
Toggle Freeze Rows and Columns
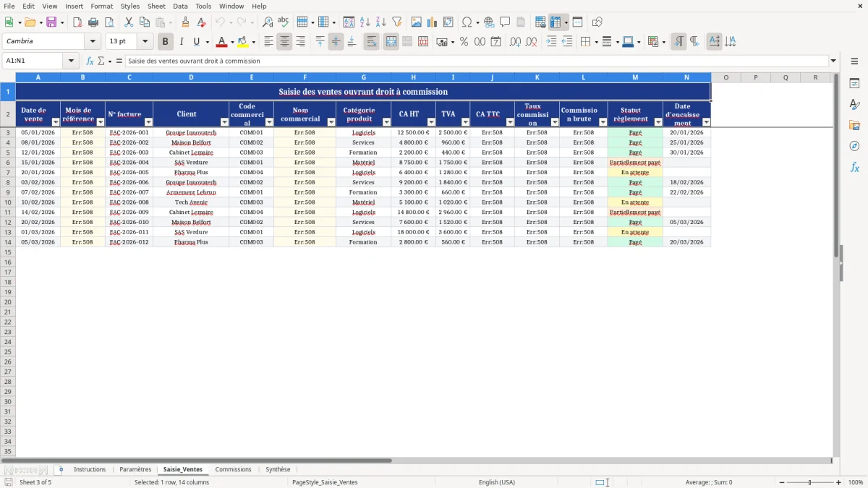coord(556,22)
